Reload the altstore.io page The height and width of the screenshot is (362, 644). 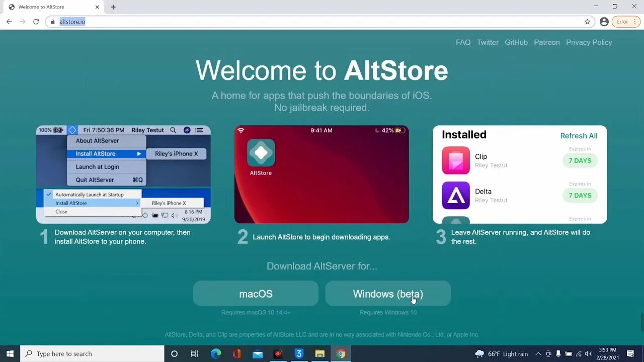point(36,22)
